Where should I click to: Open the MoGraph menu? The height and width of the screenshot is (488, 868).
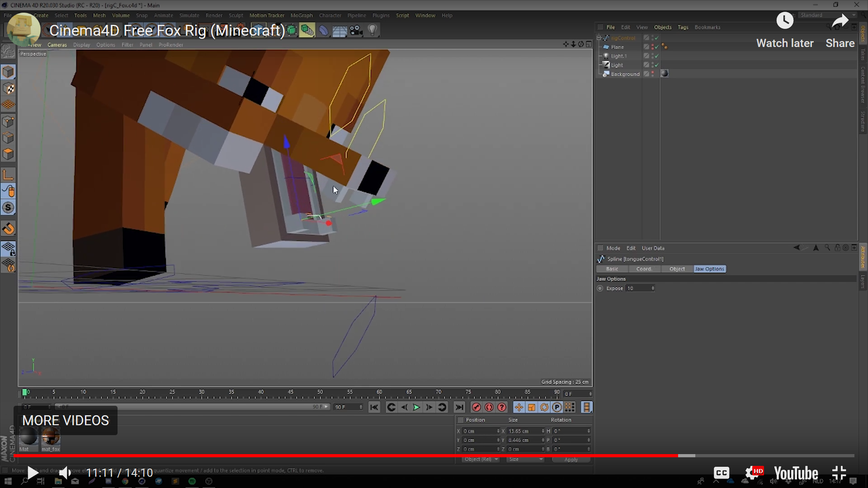click(301, 15)
